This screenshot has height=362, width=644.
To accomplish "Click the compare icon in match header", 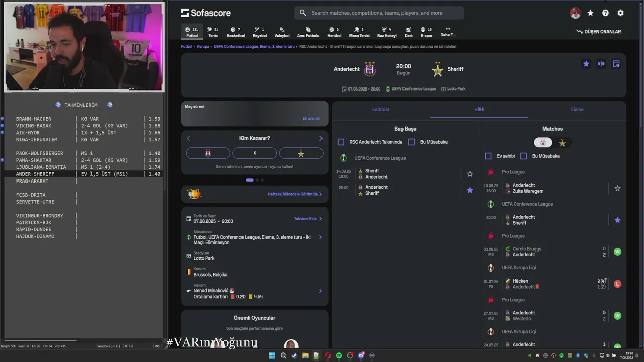I will click(601, 64).
